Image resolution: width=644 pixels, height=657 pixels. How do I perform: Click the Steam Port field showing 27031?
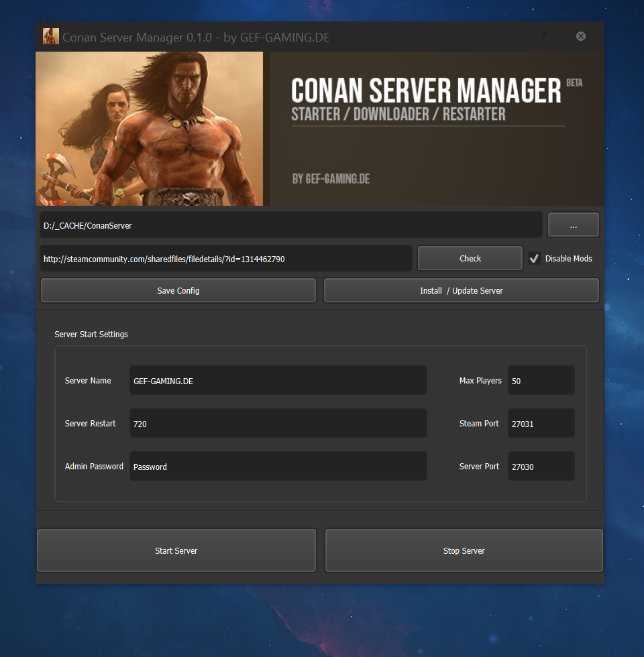[541, 423]
